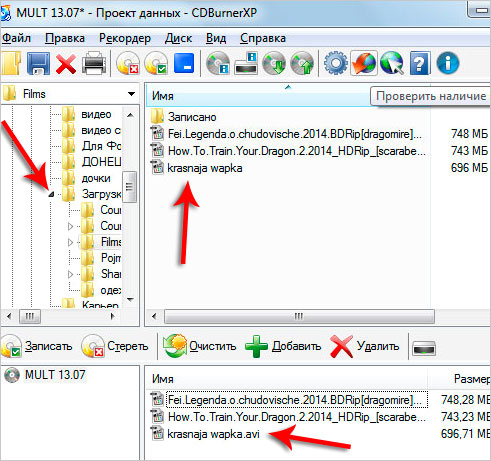491x461 pixels.
Task: Click the erase disc toolbar icon
Action: [128, 63]
